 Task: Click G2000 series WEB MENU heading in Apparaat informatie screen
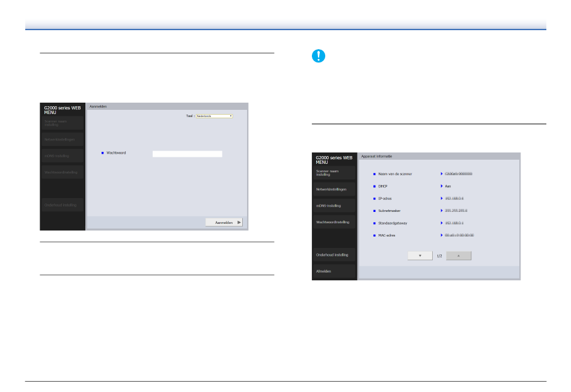click(x=334, y=160)
